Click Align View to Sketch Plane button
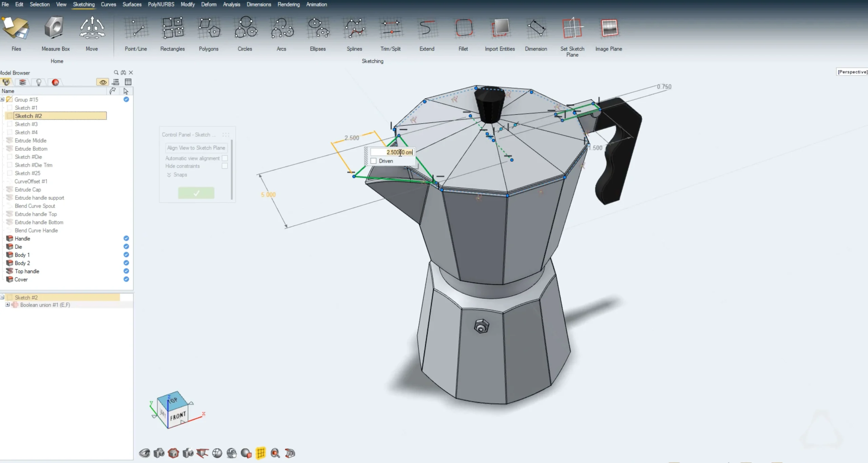 pos(196,148)
